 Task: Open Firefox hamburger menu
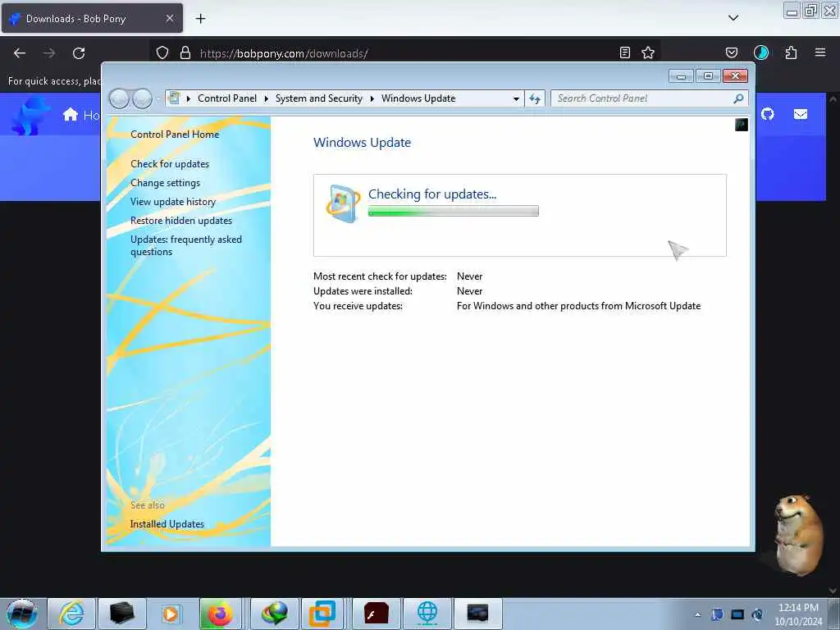(x=820, y=52)
